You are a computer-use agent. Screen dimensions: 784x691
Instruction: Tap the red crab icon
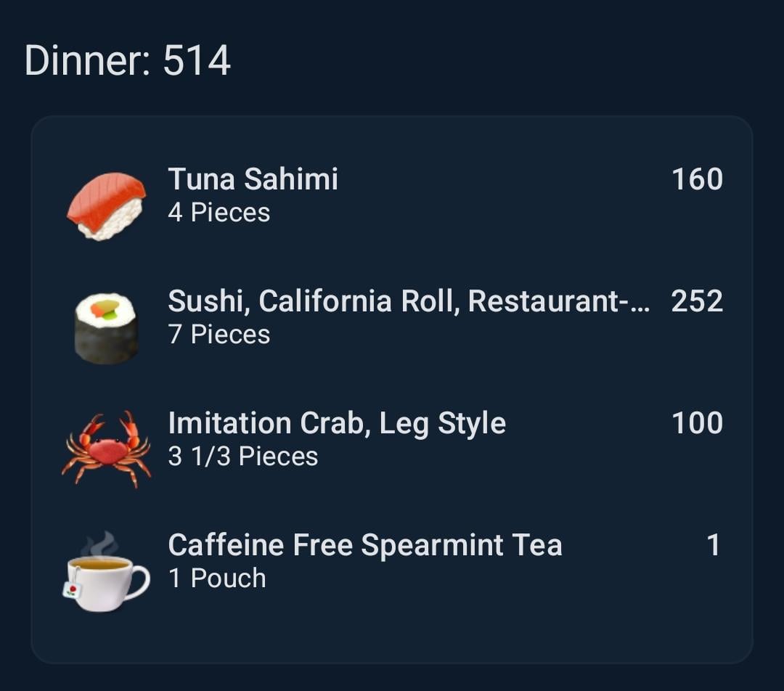(106, 449)
